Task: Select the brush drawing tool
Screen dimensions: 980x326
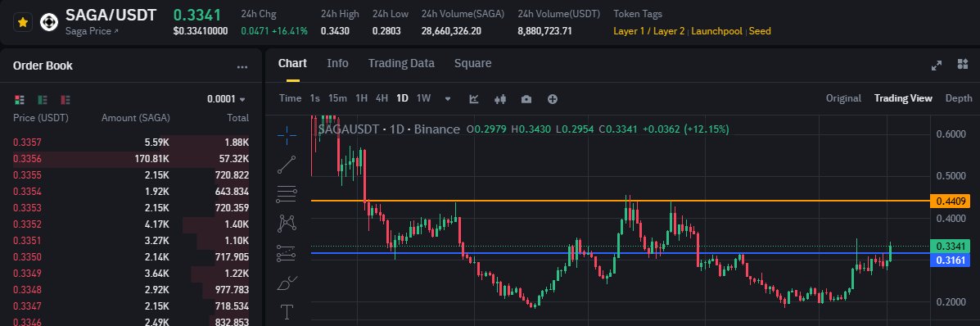Action: (287, 283)
